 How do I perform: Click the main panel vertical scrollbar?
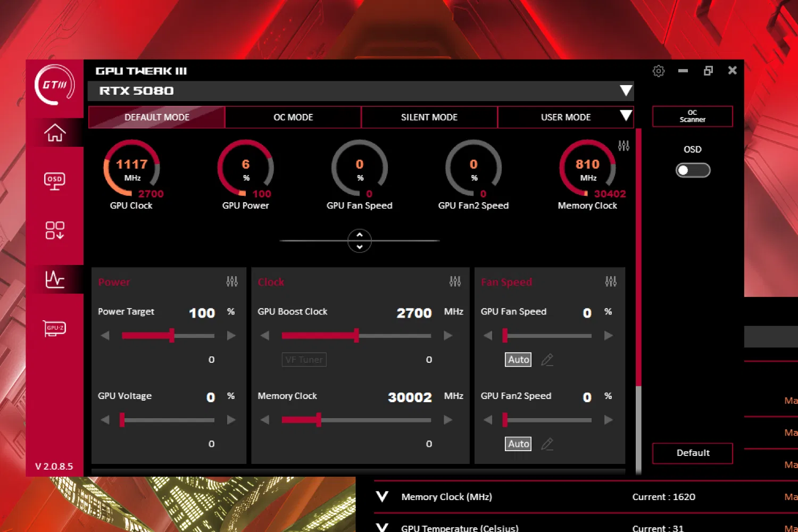[638, 257]
